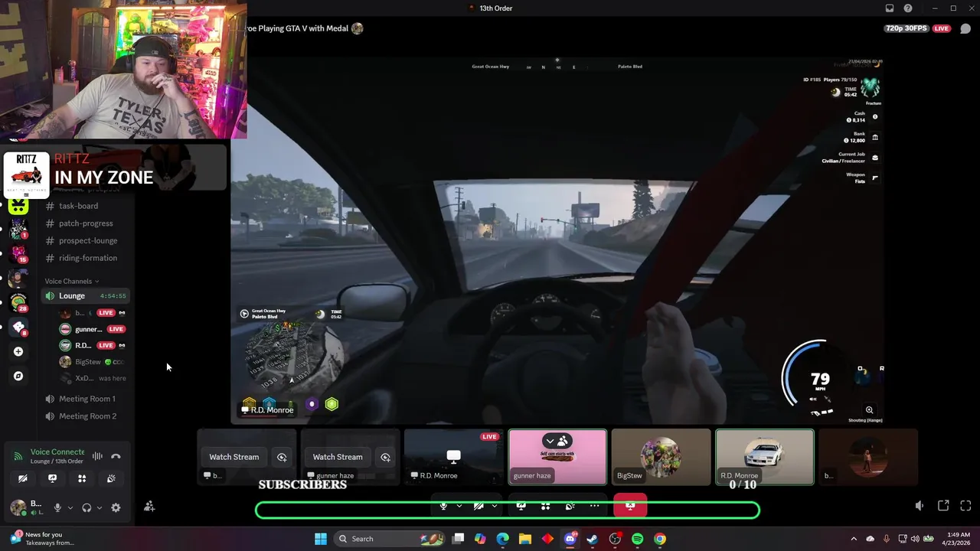Open the Add a Server plus icon
This screenshot has width=980, height=551.
pyautogui.click(x=18, y=351)
